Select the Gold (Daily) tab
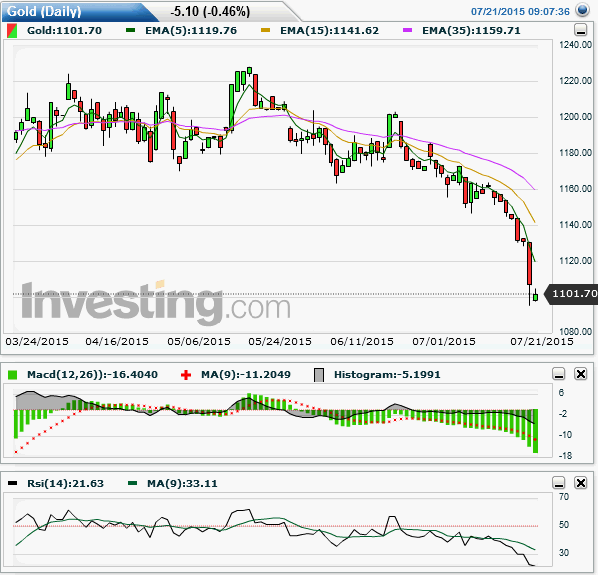 pyautogui.click(x=44, y=11)
